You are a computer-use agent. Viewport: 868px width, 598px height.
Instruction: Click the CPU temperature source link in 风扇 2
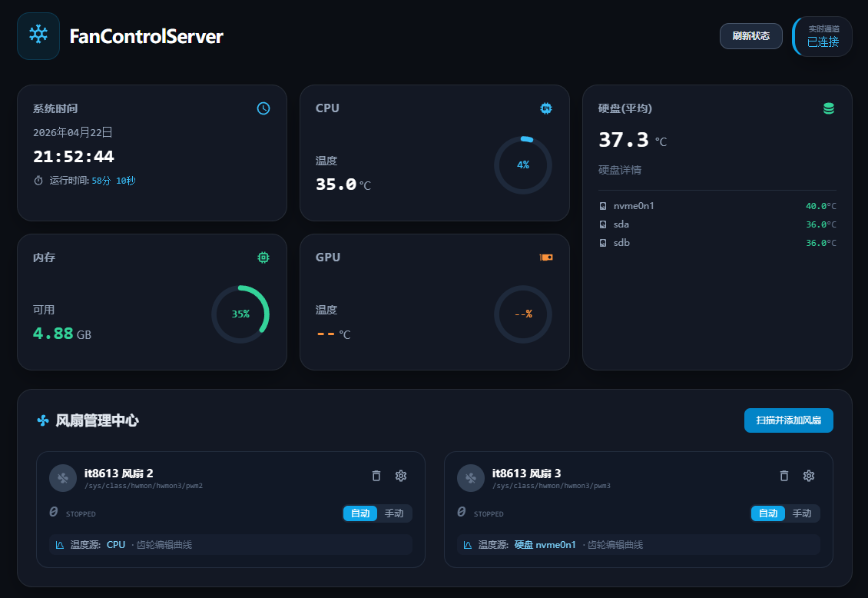tap(116, 545)
